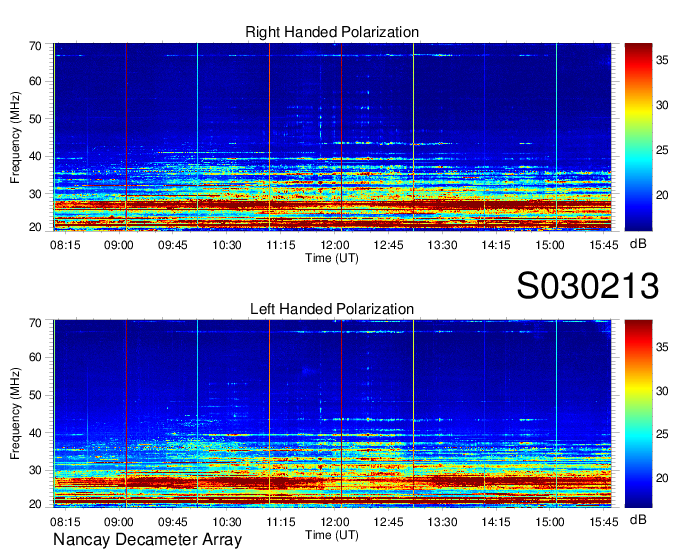Click 70 MHz frequency tick of Left Handed plot
The width and height of the screenshot is (680, 552).
[x=35, y=323]
